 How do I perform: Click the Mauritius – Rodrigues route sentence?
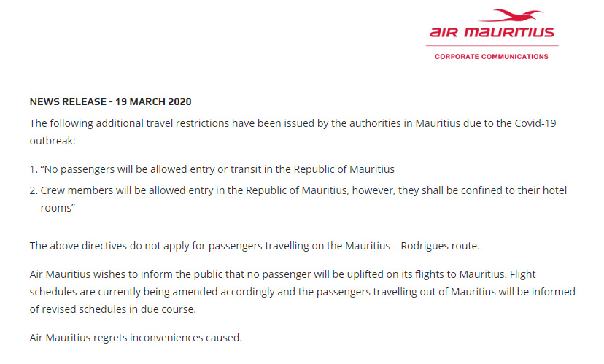[x=255, y=246]
